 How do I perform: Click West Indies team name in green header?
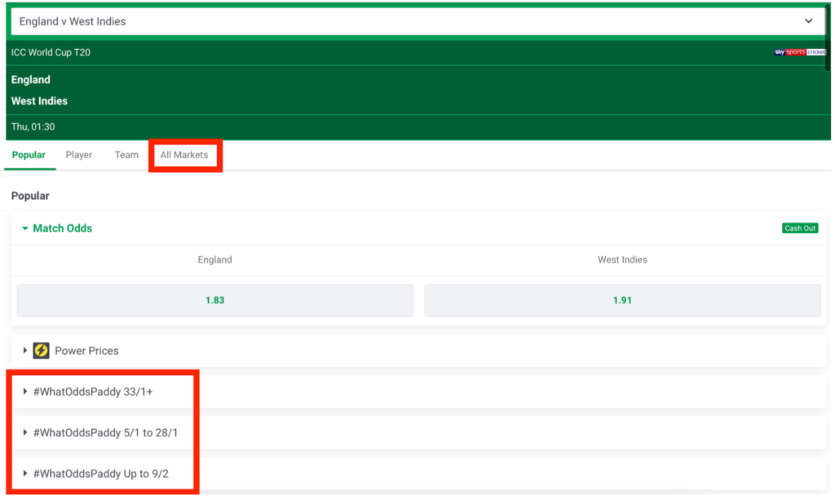(39, 101)
